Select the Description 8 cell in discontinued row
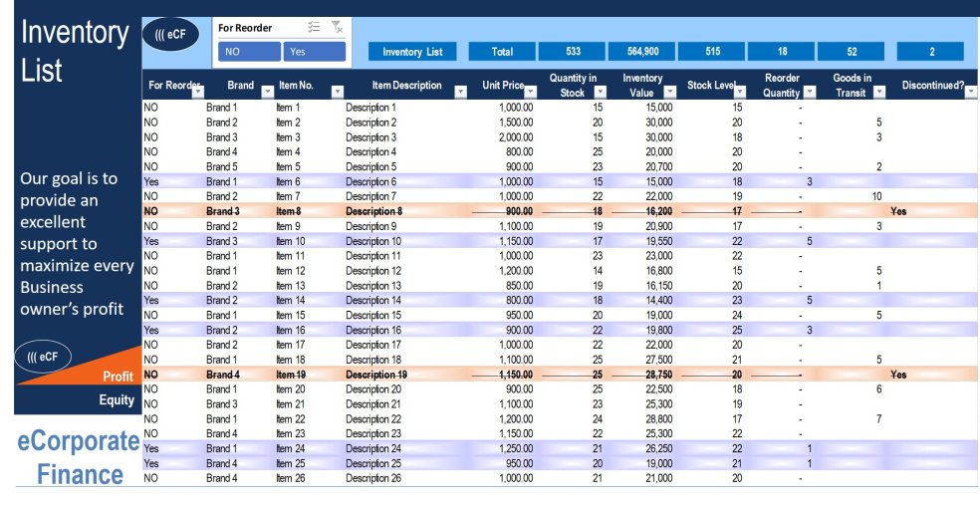The image size is (980, 507). pos(373,211)
